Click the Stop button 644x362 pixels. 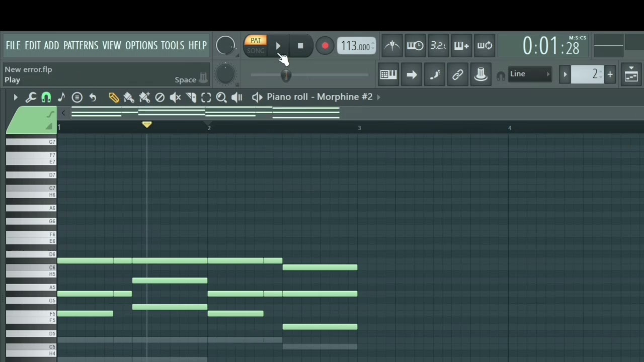click(300, 46)
